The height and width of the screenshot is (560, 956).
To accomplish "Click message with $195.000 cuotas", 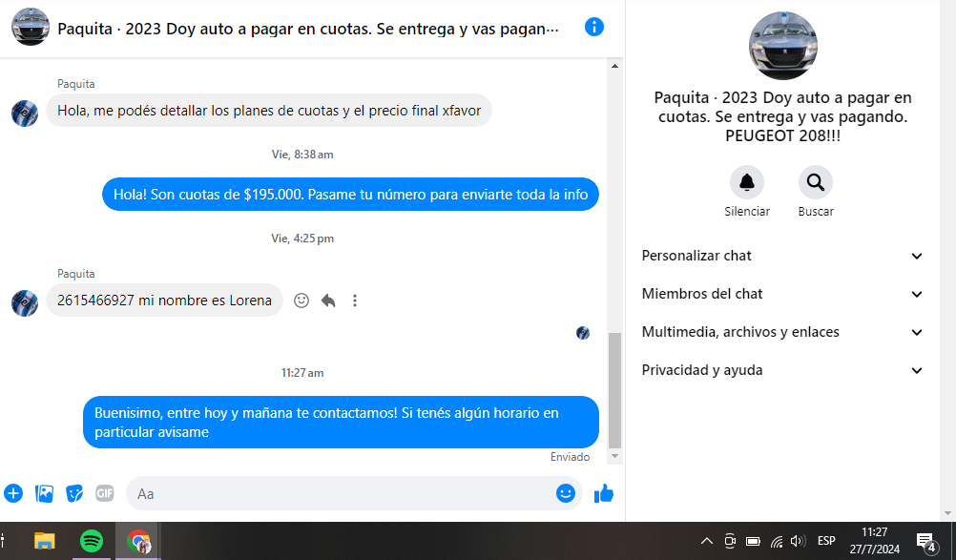I will click(x=350, y=195).
